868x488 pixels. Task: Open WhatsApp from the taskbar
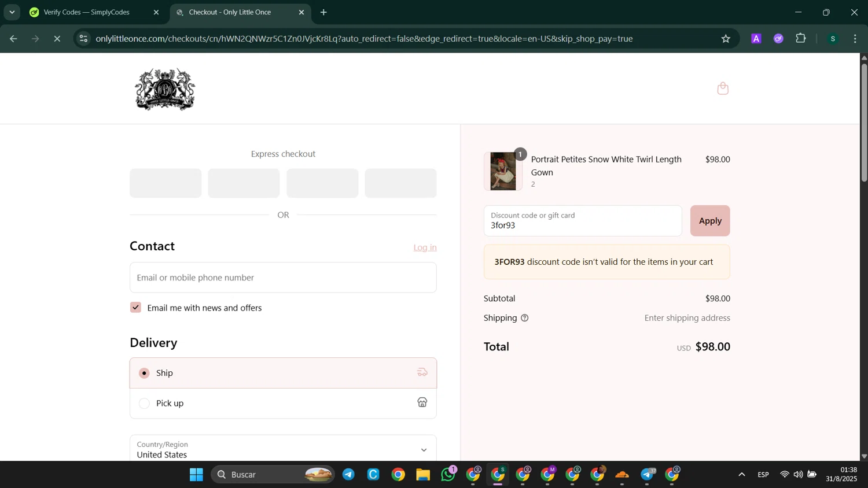pyautogui.click(x=448, y=475)
